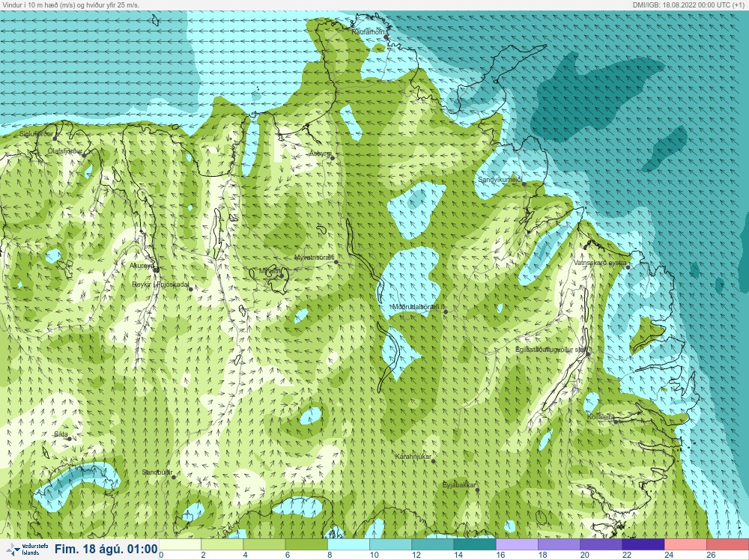Select the 12–14 m/s teal legend swatch
This screenshot has height=560, width=749.
pos(432,544)
